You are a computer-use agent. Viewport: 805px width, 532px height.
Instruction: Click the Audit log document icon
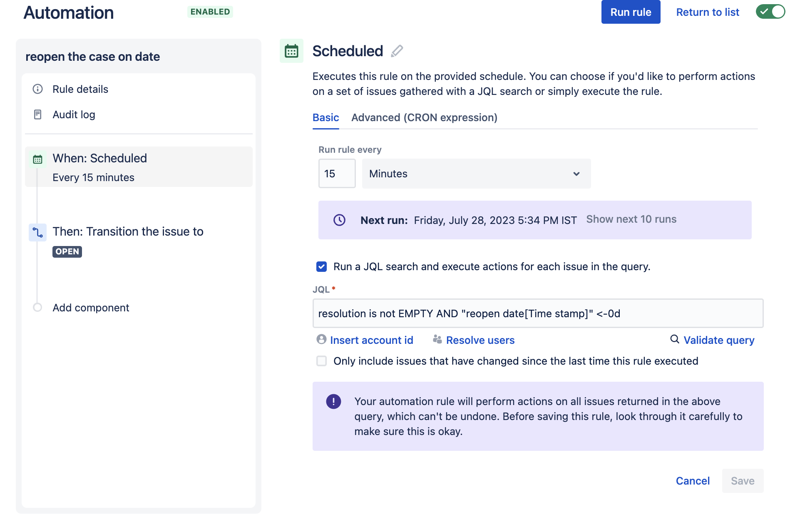37,114
